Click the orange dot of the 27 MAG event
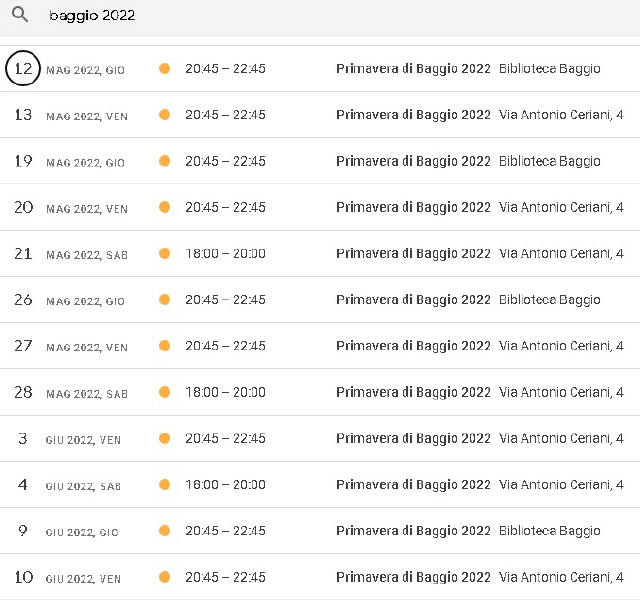The height and width of the screenshot is (600, 640). pyautogui.click(x=164, y=346)
